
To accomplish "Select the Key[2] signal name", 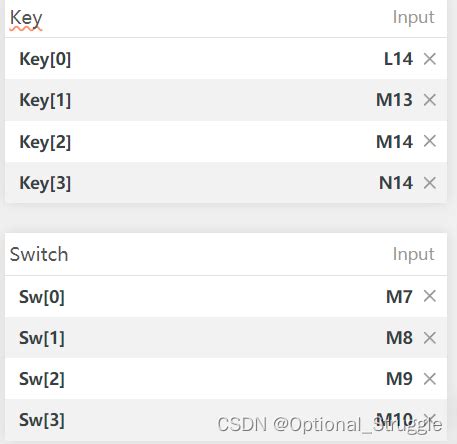I will (45, 142).
